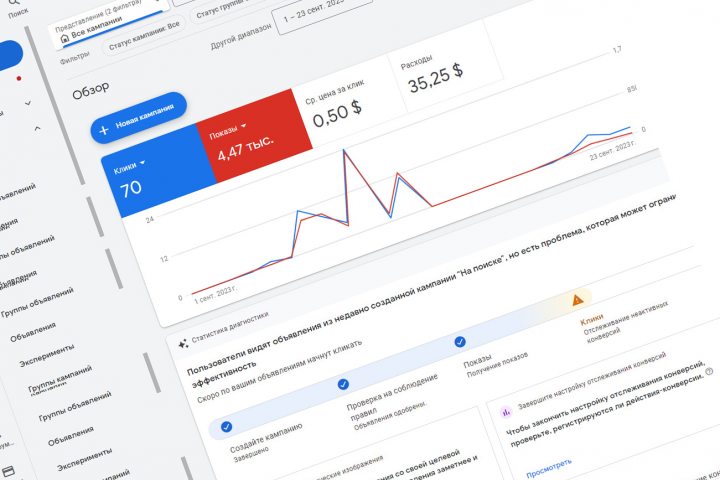Expand the sidebar section with down chevron
720x480 pixels.
tap(28, 103)
